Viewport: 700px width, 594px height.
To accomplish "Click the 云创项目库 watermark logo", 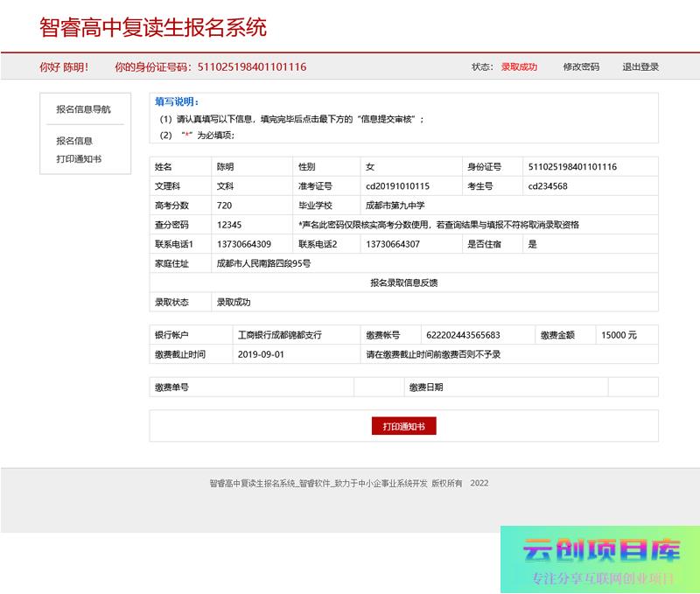I will click(601, 551).
